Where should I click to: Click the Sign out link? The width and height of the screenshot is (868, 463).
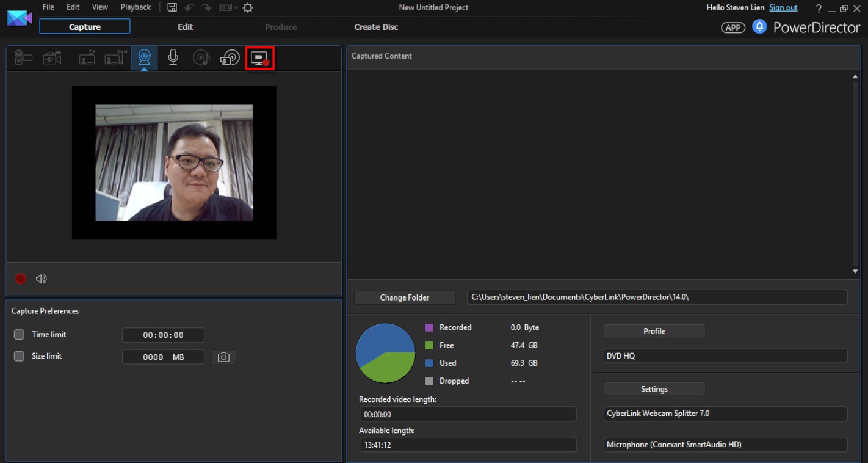click(783, 8)
